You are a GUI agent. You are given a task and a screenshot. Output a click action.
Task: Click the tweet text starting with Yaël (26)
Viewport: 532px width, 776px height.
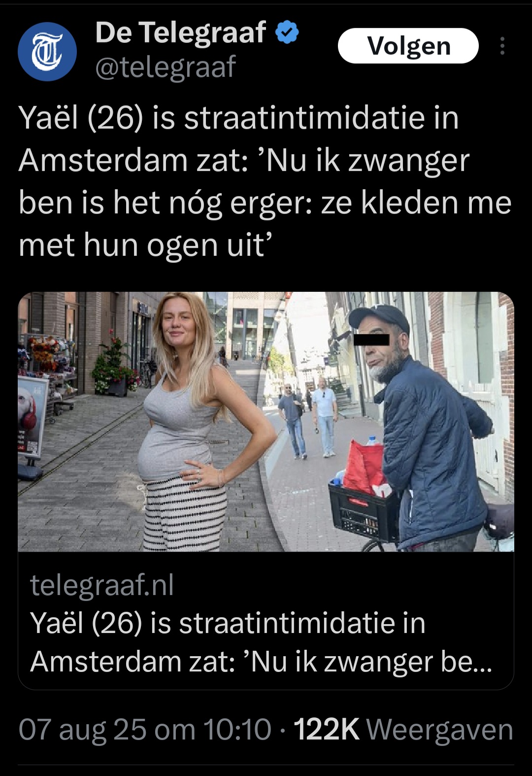[265, 181]
